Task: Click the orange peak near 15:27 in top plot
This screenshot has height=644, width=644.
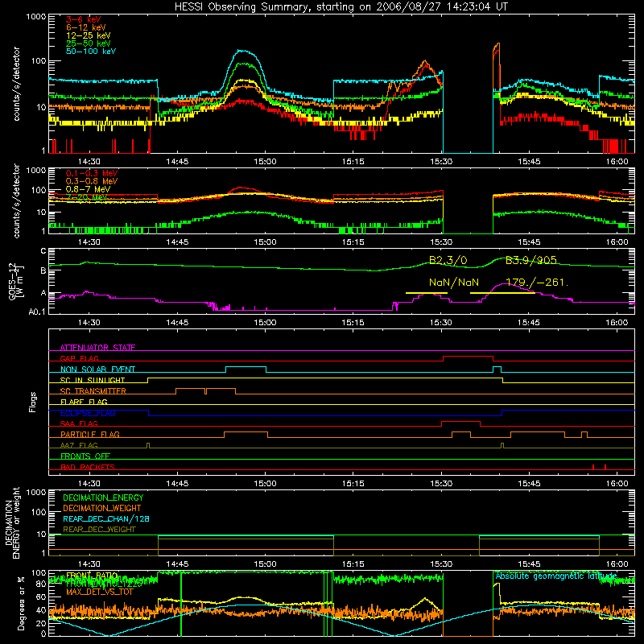Action: 424,63
